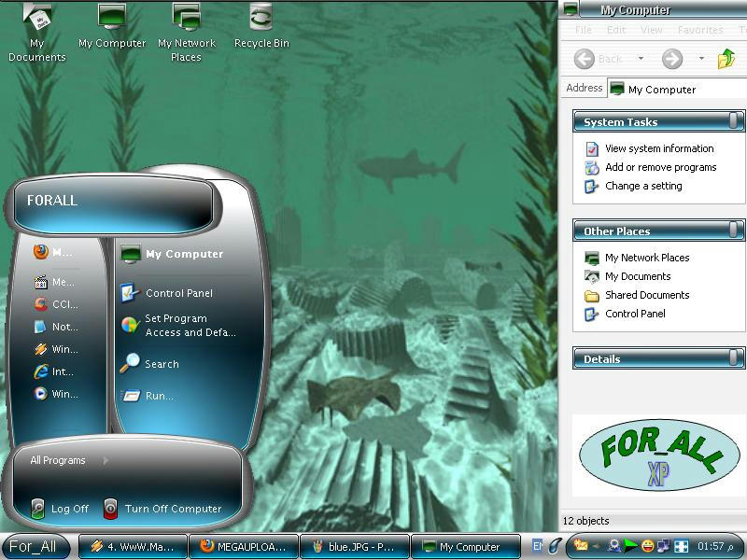The width and height of the screenshot is (747, 560).
Task: Open My Documents under Other Places
Action: click(627, 276)
